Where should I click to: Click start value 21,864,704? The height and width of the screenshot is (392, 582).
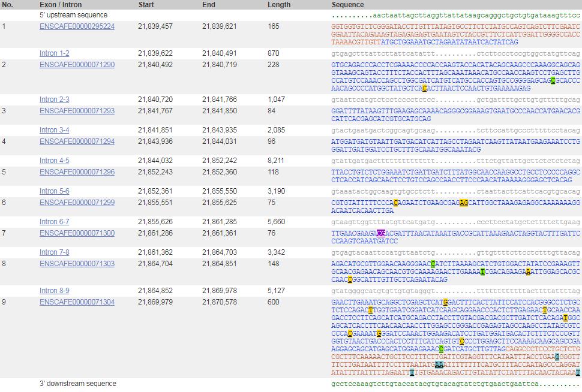click(155, 264)
